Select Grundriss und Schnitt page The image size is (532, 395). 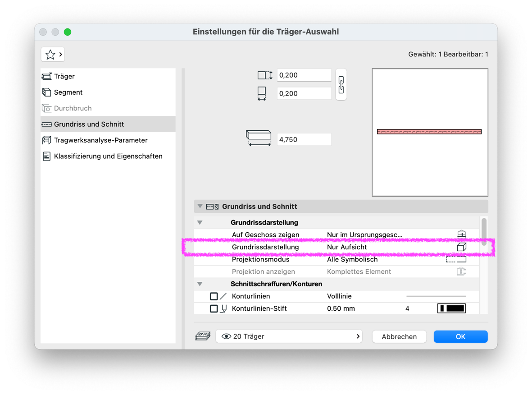coord(108,124)
